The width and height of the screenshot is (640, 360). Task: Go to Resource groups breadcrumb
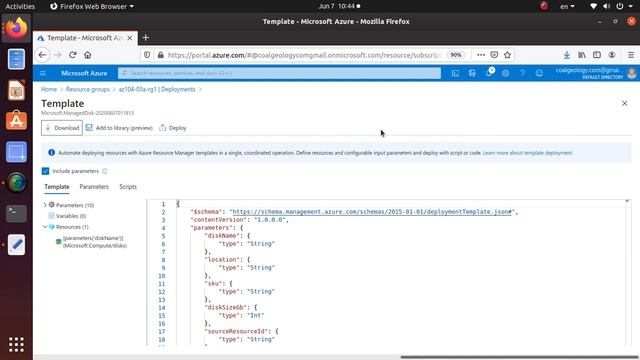(88, 89)
